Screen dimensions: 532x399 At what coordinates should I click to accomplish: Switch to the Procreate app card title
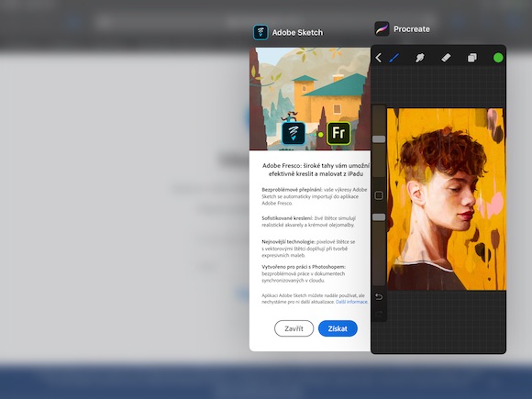click(x=412, y=29)
